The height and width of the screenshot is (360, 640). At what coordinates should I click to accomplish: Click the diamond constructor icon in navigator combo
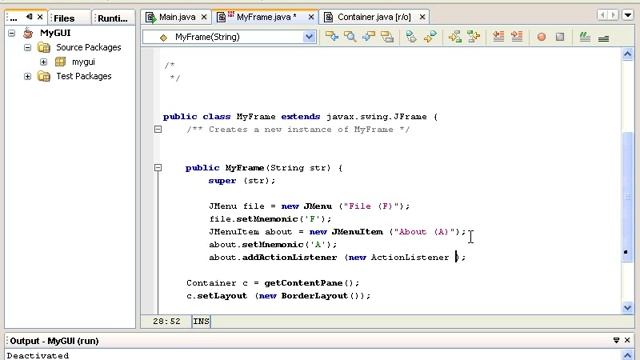pyautogui.click(x=164, y=38)
